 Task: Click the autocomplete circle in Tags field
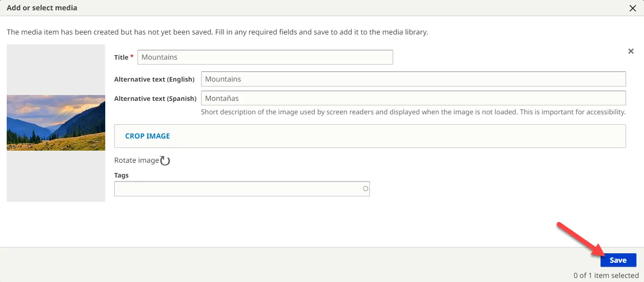[x=365, y=189]
